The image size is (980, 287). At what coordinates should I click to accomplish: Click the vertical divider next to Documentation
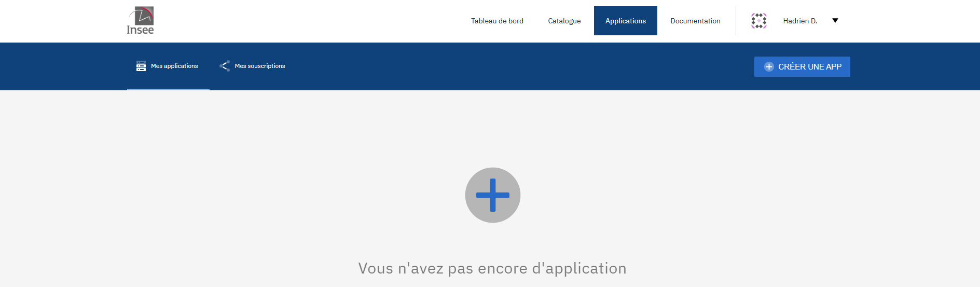point(736,21)
